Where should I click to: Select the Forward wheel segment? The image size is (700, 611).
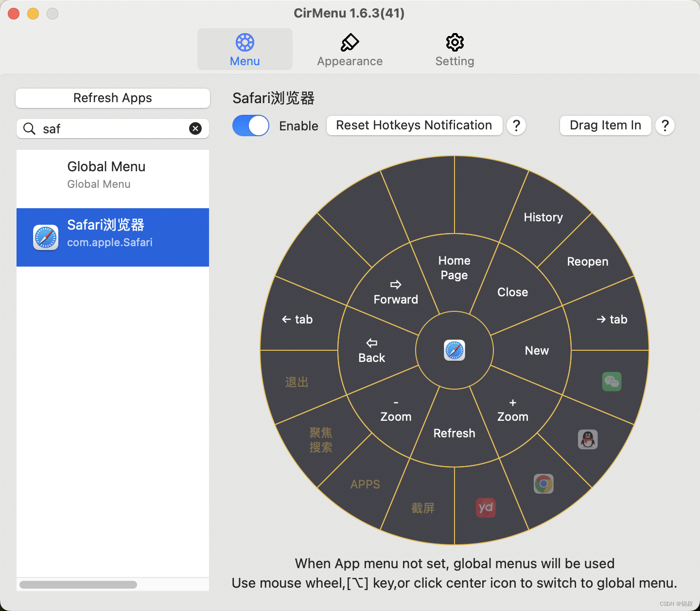click(396, 292)
